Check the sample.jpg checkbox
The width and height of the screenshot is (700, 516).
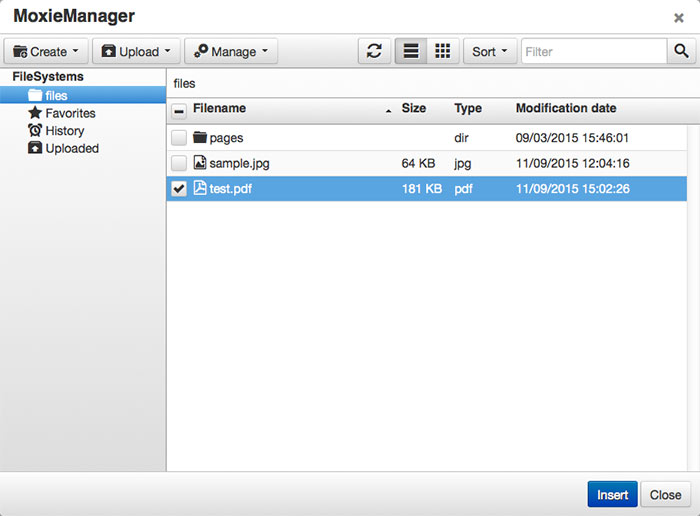tap(179, 163)
